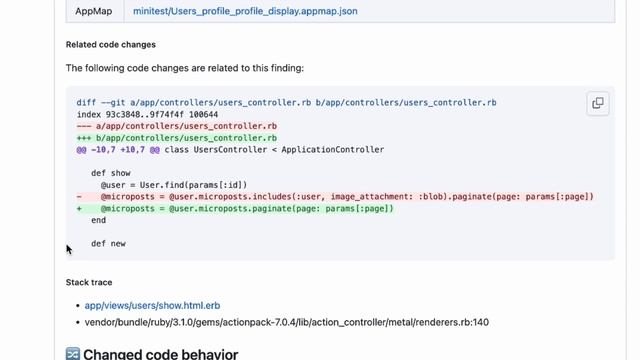Click the 'end' line after the added microposts line

[x=98, y=220]
